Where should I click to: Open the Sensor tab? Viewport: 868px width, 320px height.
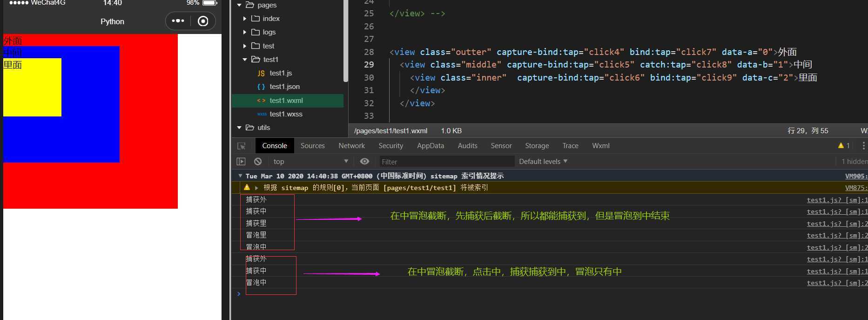pos(501,146)
